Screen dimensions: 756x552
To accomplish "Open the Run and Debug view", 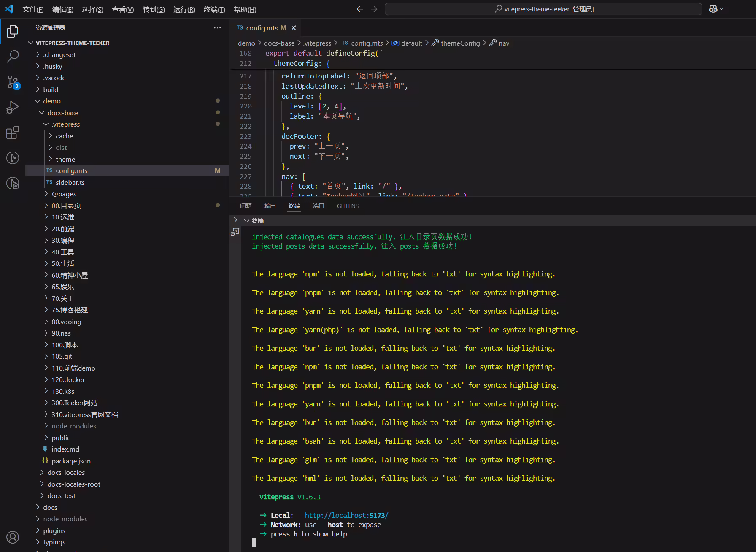I will click(13, 107).
